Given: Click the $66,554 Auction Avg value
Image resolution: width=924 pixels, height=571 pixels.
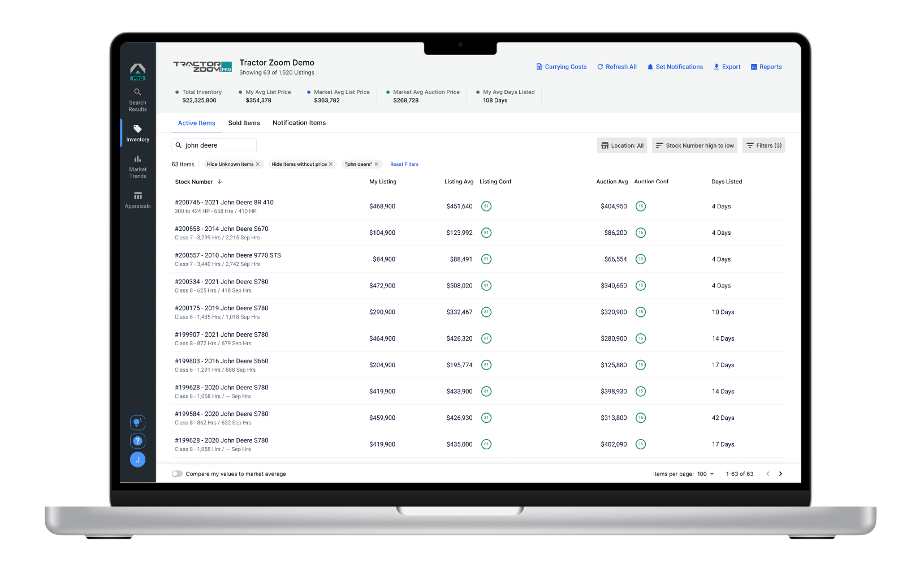Looking at the screenshot, I should (x=615, y=259).
